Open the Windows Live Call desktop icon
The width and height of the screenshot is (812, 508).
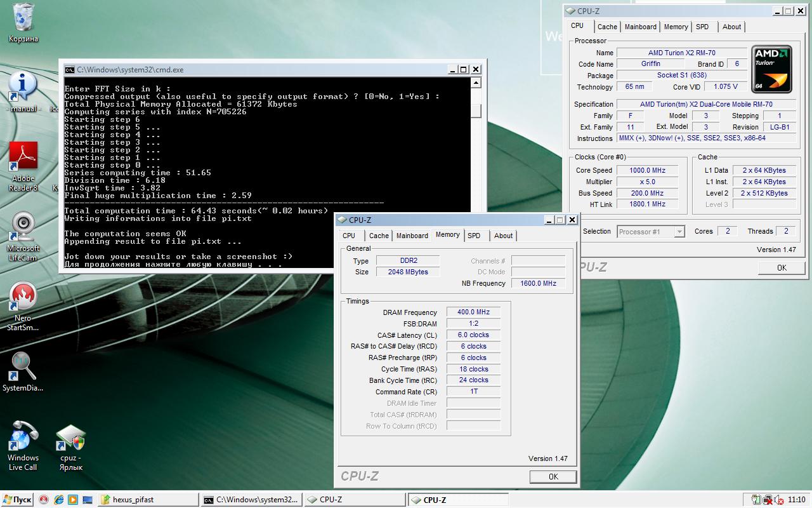tap(23, 446)
